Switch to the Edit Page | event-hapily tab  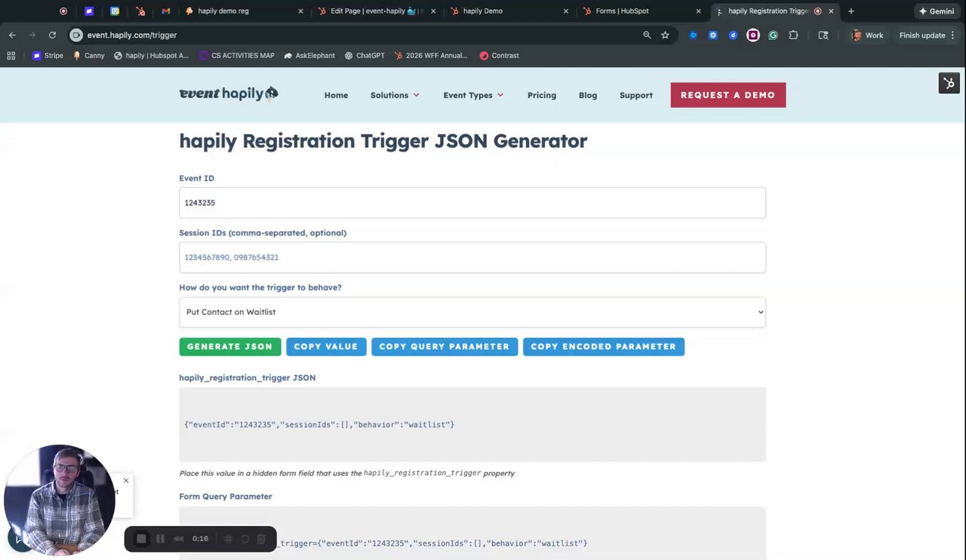pyautogui.click(x=377, y=11)
